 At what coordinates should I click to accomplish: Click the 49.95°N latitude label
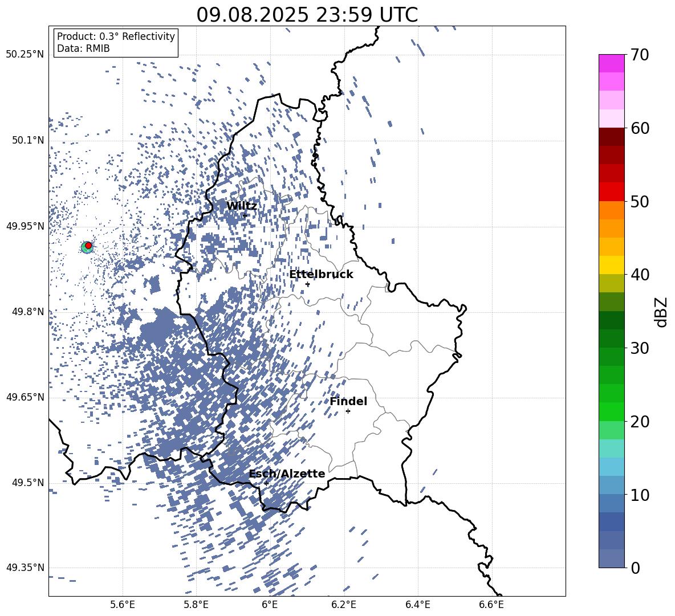pos(25,226)
